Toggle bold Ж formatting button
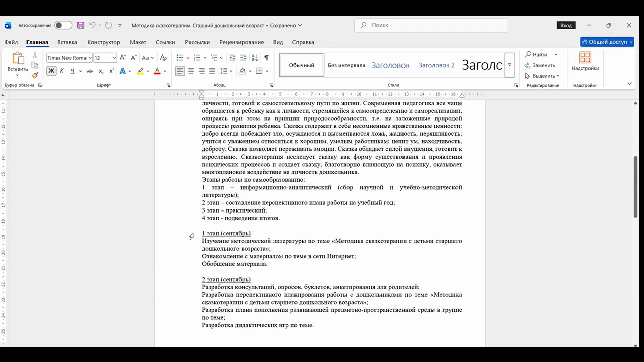The width and height of the screenshot is (644, 362). (51, 71)
